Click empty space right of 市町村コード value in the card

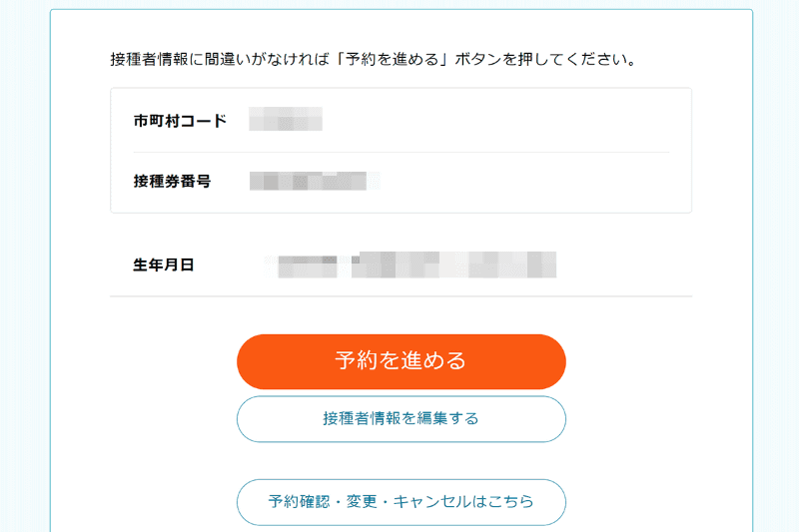tap(499, 121)
